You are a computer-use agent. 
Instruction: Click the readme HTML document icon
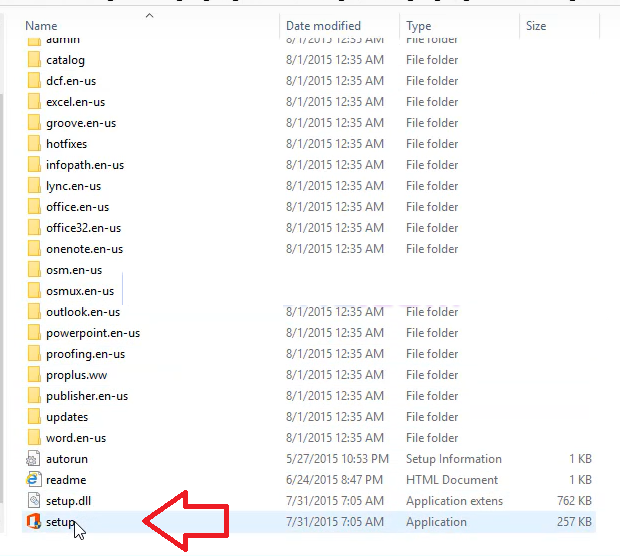tap(32, 480)
